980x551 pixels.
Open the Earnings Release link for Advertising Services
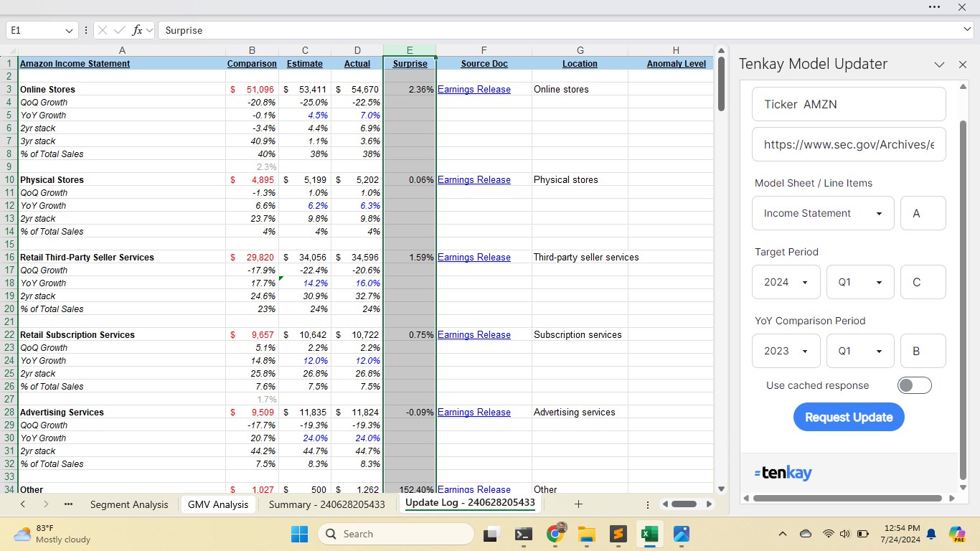474,413
